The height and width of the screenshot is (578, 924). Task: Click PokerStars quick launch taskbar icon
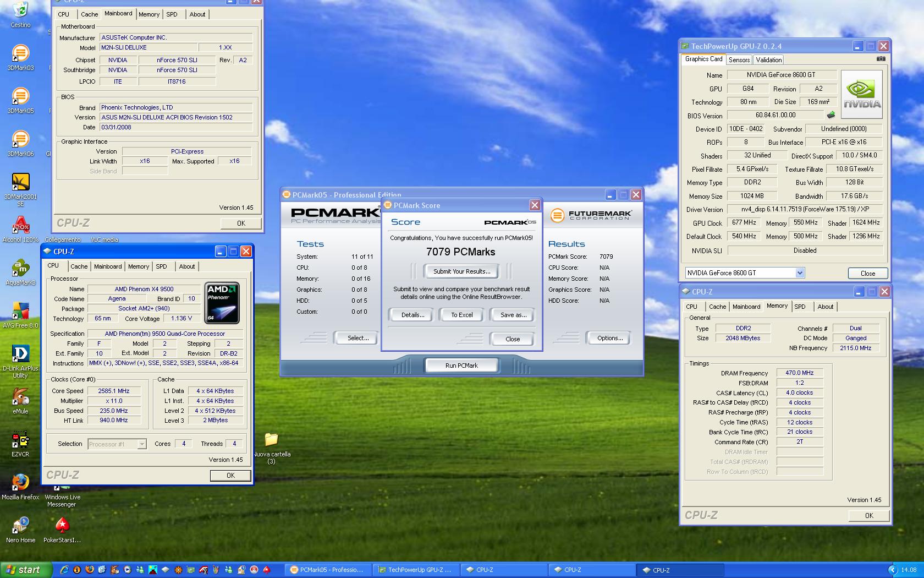(267, 570)
